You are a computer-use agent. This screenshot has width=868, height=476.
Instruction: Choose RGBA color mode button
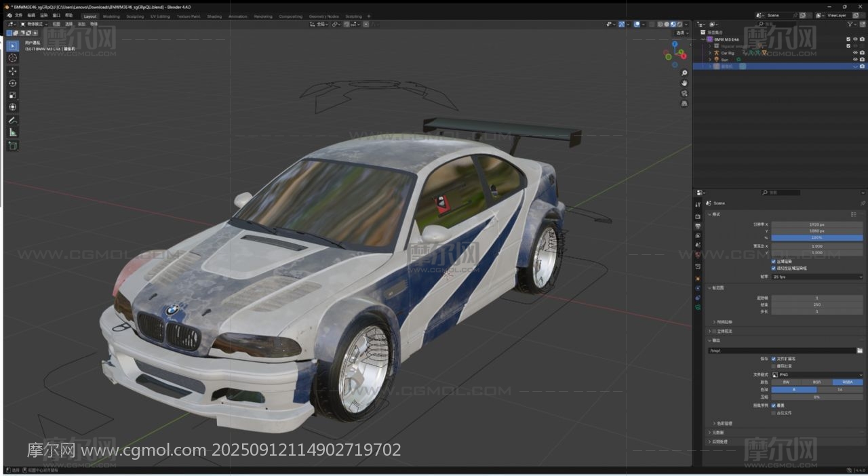848,382
